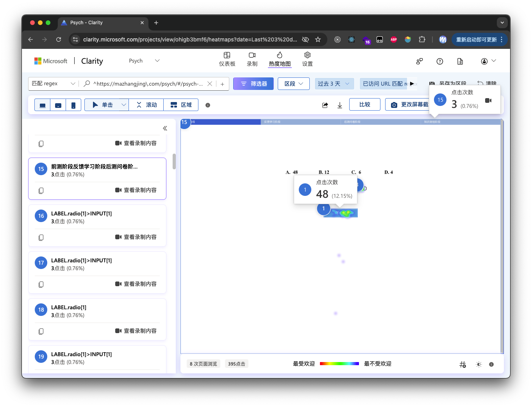Select the desktop device view icon
Screen dimensions: 532x407
click(x=43, y=104)
